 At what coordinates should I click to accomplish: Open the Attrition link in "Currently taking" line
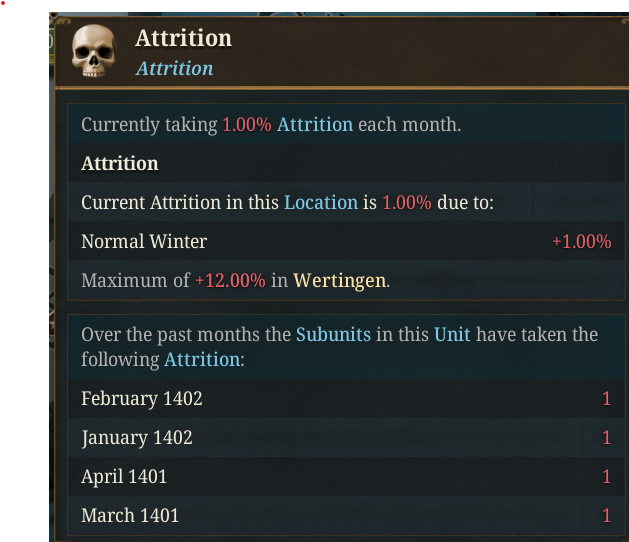[315, 125]
